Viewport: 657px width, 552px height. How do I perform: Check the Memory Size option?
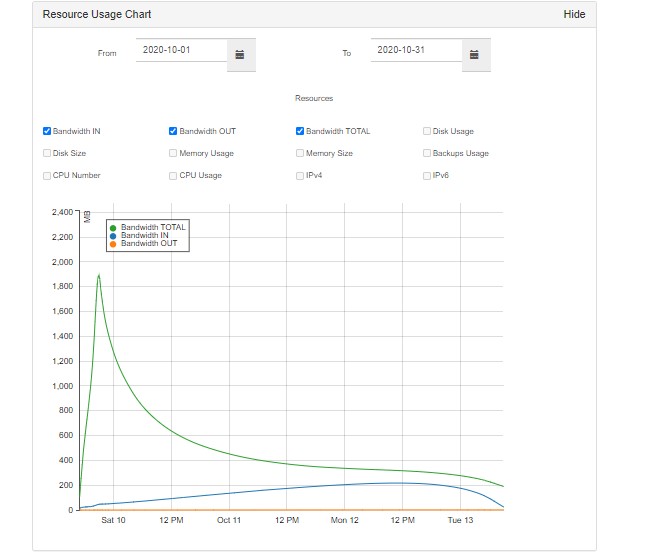point(300,153)
